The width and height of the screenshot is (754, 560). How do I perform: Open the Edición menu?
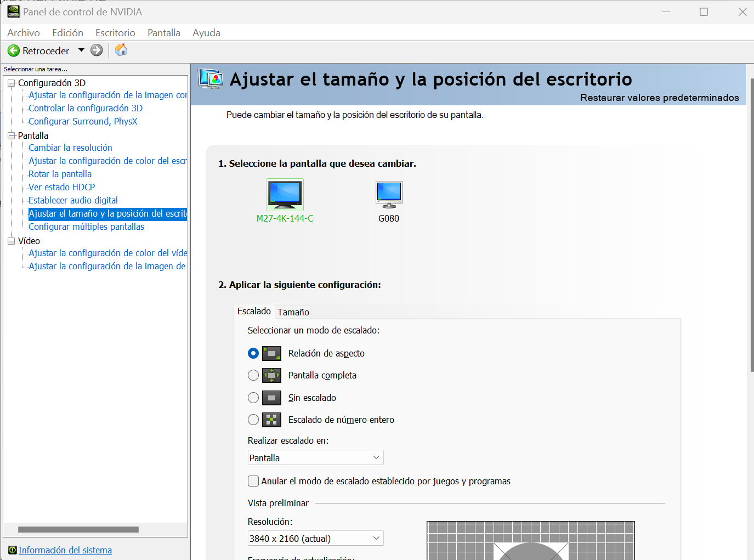(67, 33)
